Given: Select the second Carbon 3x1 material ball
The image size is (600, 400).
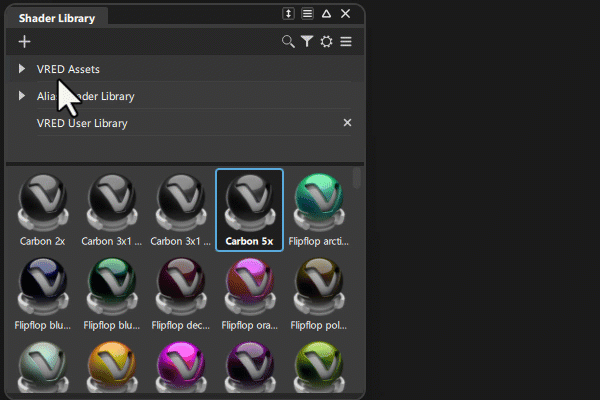Looking at the screenshot, I should [181, 201].
